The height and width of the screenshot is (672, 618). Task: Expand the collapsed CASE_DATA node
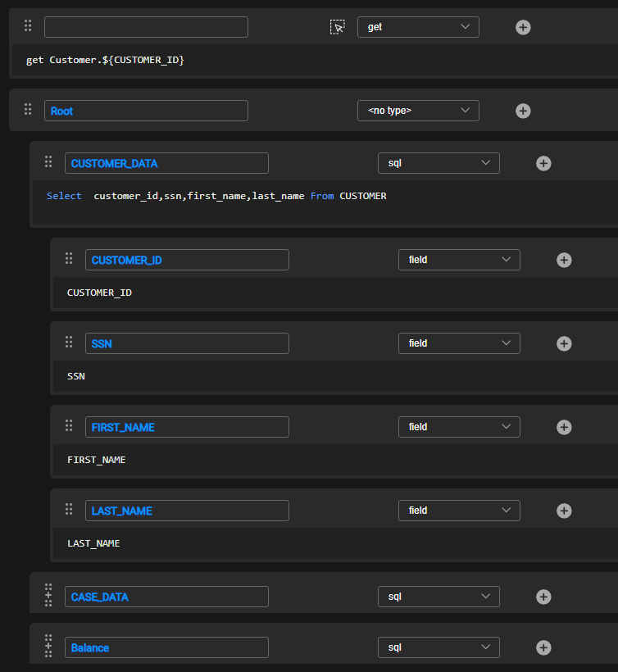click(48, 597)
